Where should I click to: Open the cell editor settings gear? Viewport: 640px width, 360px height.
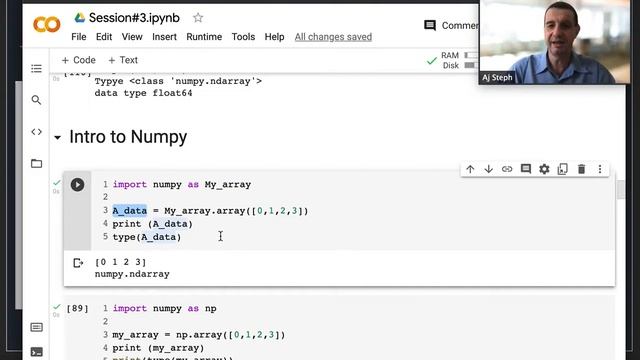coord(544,169)
